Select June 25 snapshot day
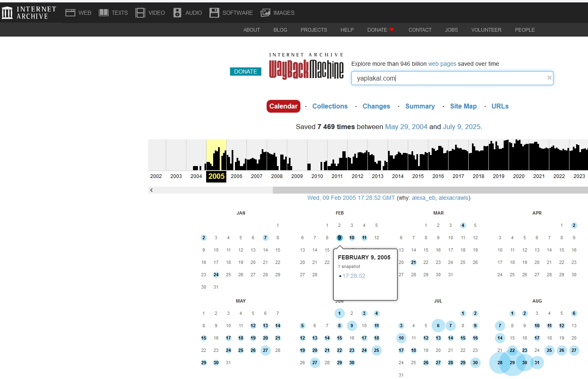 [x=377, y=350]
